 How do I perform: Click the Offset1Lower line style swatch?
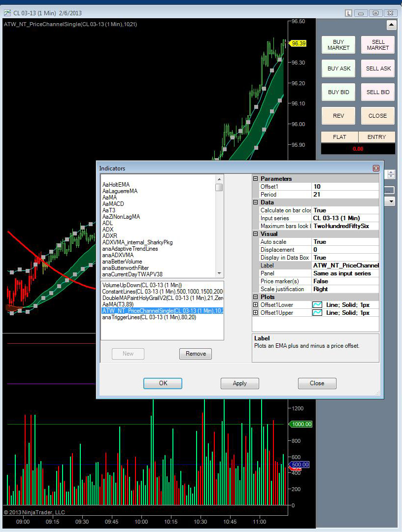click(x=317, y=305)
